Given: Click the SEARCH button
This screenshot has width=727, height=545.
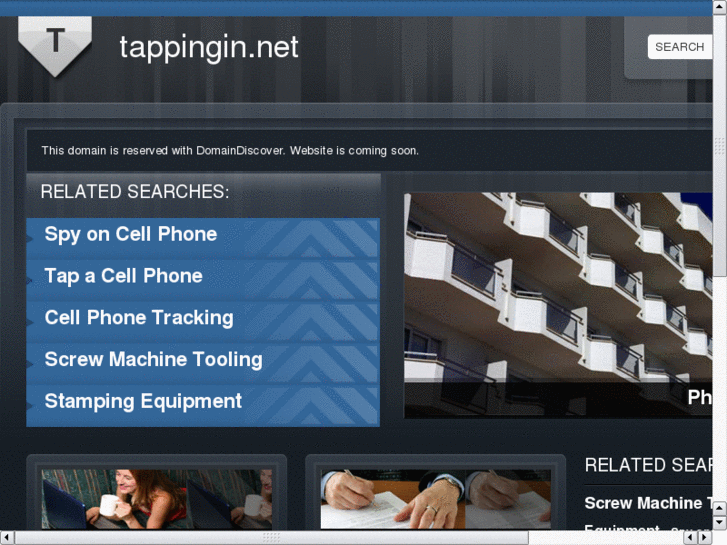Looking at the screenshot, I should [x=679, y=47].
